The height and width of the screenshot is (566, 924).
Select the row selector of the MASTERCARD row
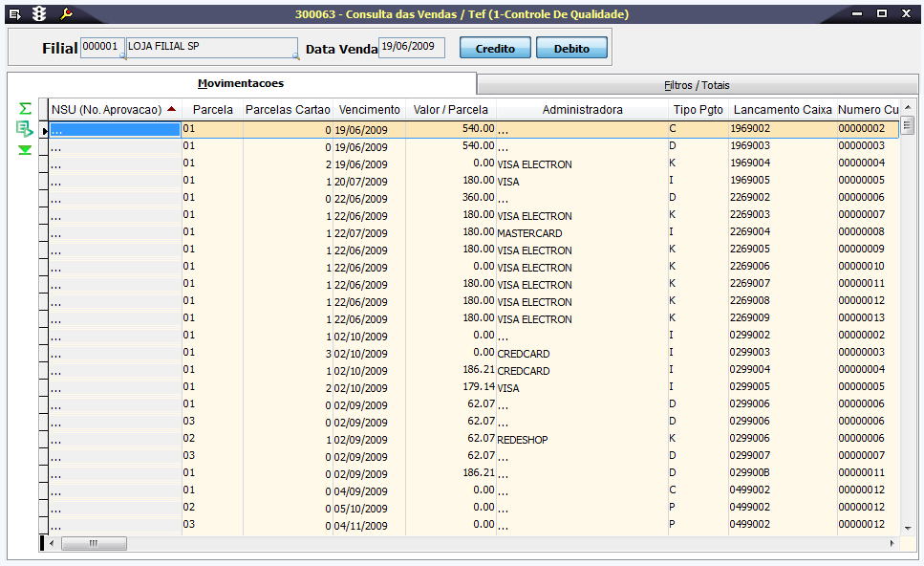click(44, 233)
